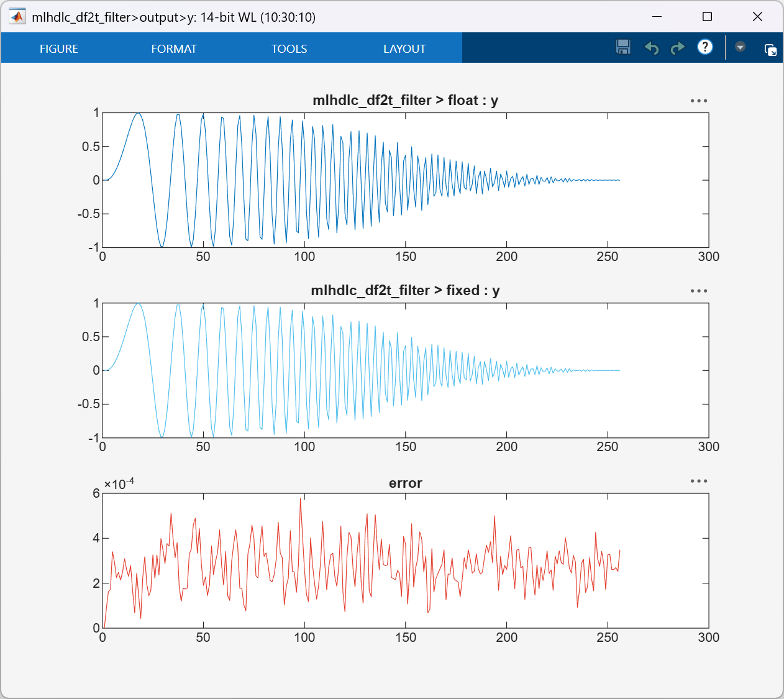Open the TOOLS tab

(x=289, y=48)
